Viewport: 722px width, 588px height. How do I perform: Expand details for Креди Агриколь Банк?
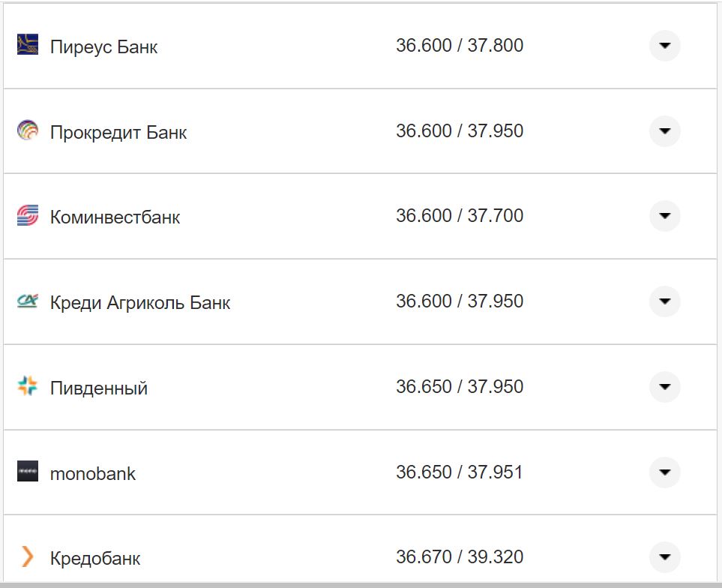coord(665,301)
